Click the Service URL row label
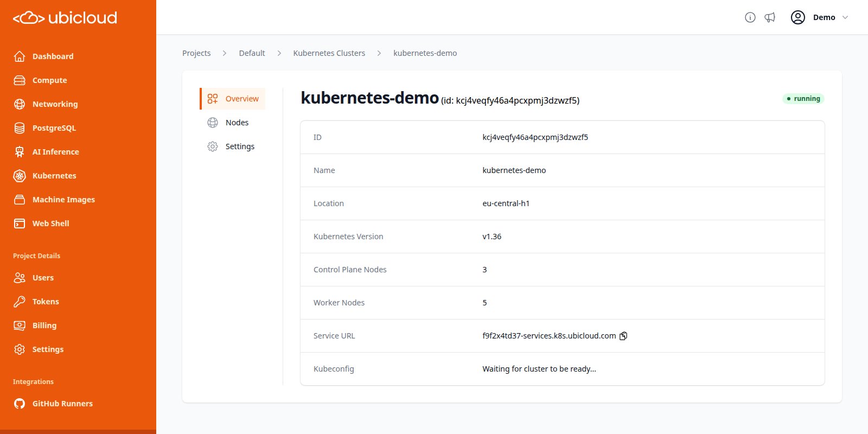The image size is (868, 434). [x=334, y=336]
